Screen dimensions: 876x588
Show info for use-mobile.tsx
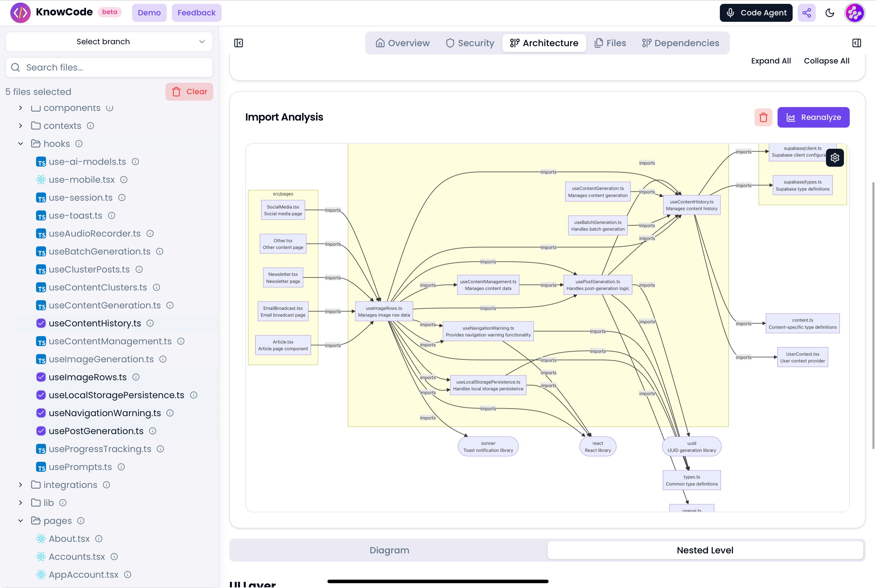coord(124,180)
